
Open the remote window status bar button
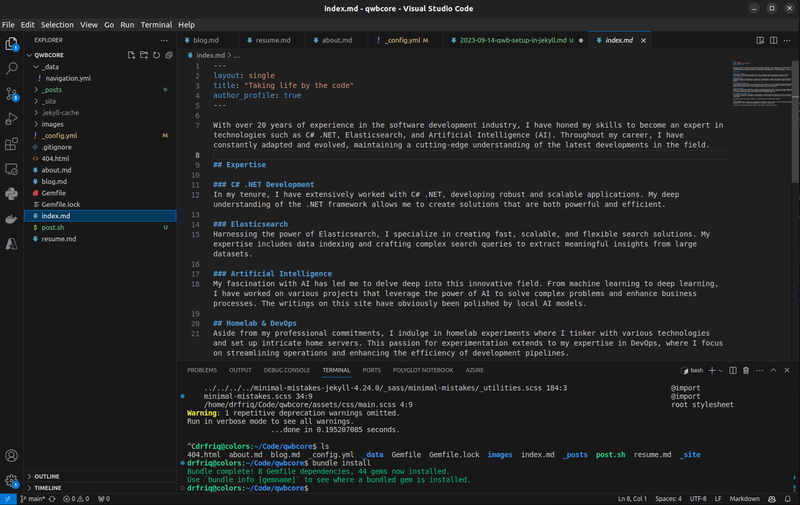pyautogui.click(x=8, y=499)
